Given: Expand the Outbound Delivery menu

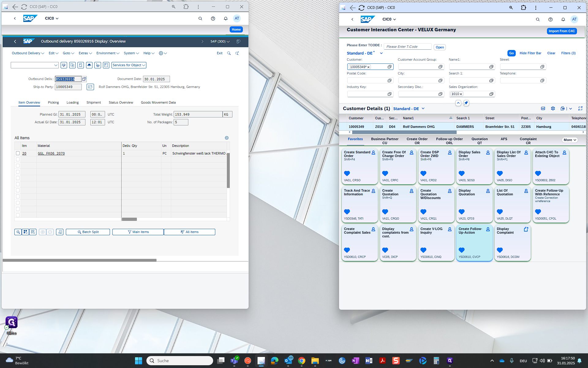Looking at the screenshot, I should point(28,53).
